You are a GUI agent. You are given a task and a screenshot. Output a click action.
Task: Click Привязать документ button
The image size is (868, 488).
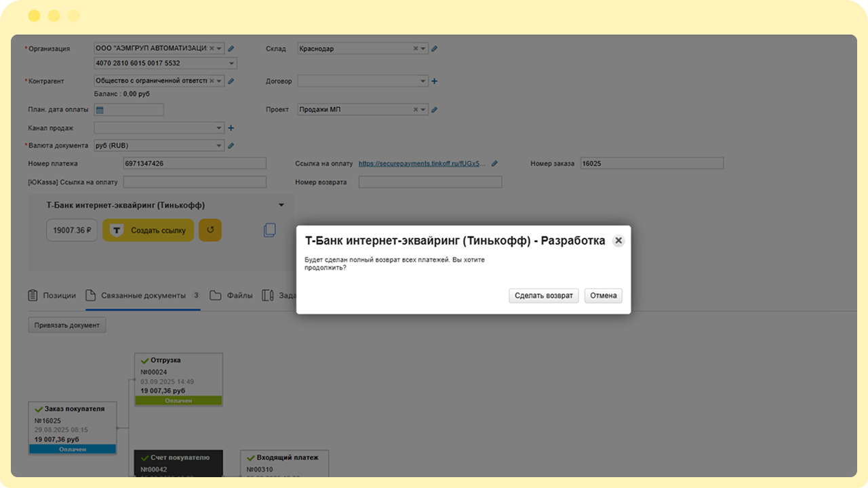(67, 325)
